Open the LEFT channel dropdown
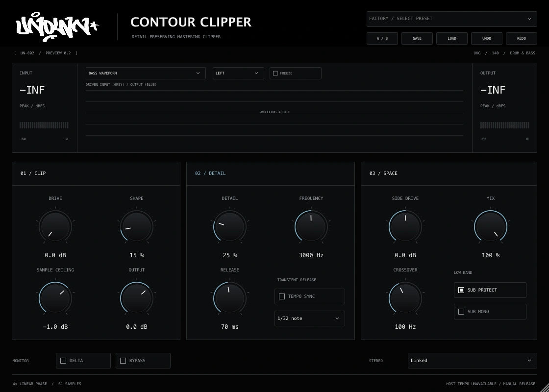The height and width of the screenshot is (392, 549). [238, 73]
